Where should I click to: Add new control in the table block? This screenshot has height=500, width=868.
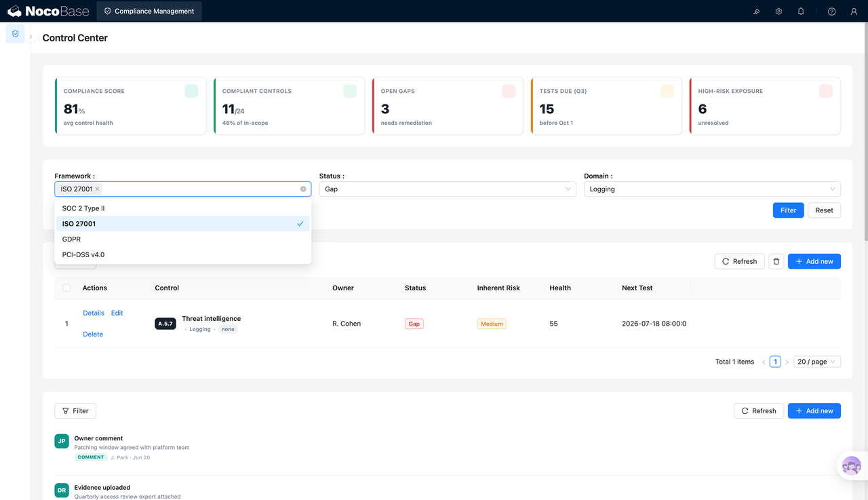pyautogui.click(x=814, y=261)
